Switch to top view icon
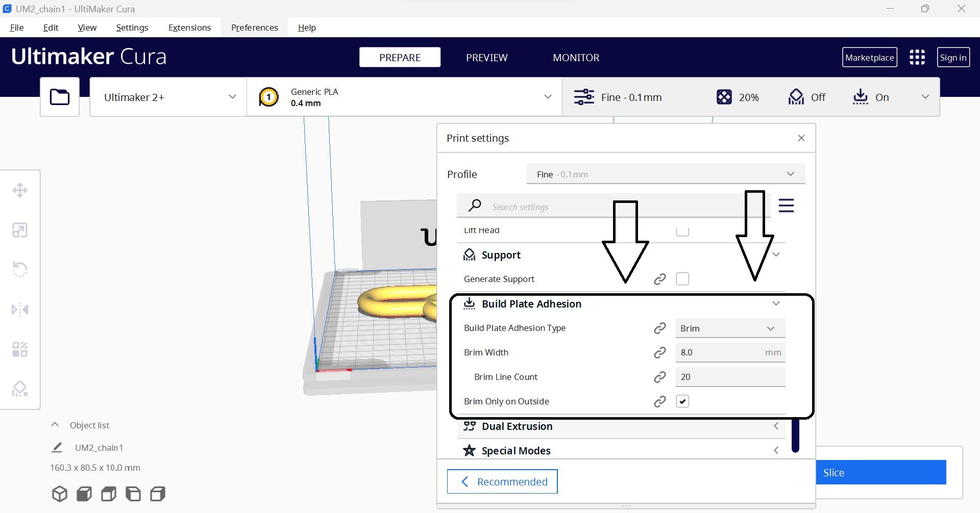The image size is (980, 513). [x=109, y=494]
